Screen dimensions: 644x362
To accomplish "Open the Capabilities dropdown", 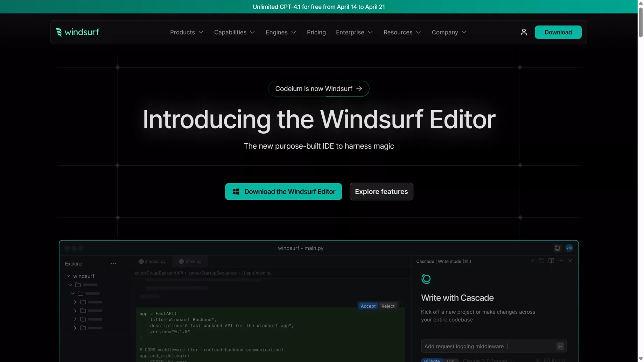I will [x=234, y=32].
